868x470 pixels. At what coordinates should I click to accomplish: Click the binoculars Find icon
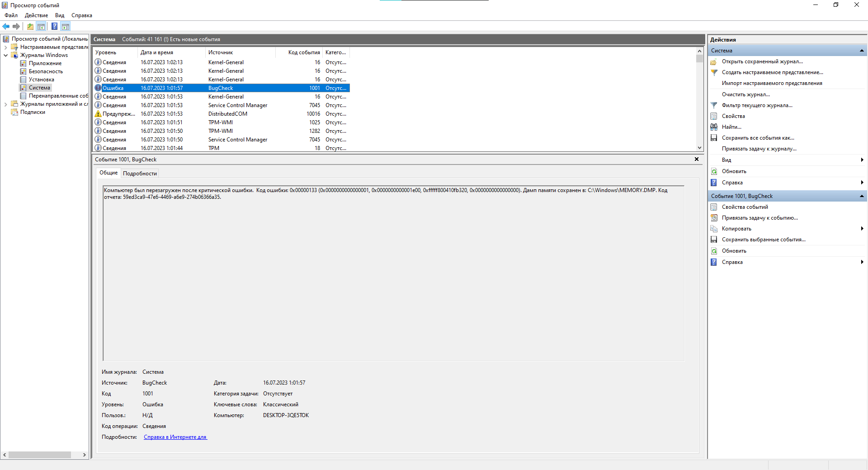(714, 127)
